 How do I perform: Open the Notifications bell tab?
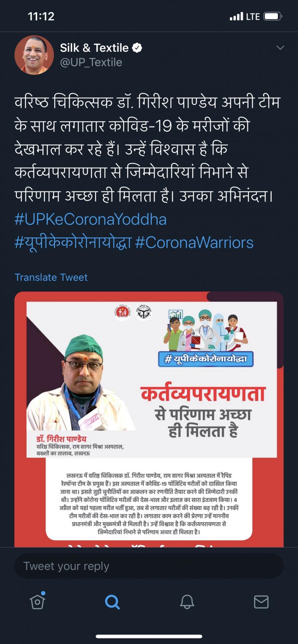(x=187, y=602)
